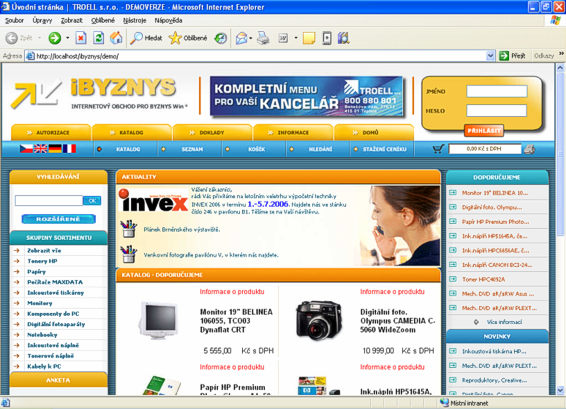Screen dimensions: 566x409
Task: Open the Monitory category link
Action: click(x=40, y=303)
